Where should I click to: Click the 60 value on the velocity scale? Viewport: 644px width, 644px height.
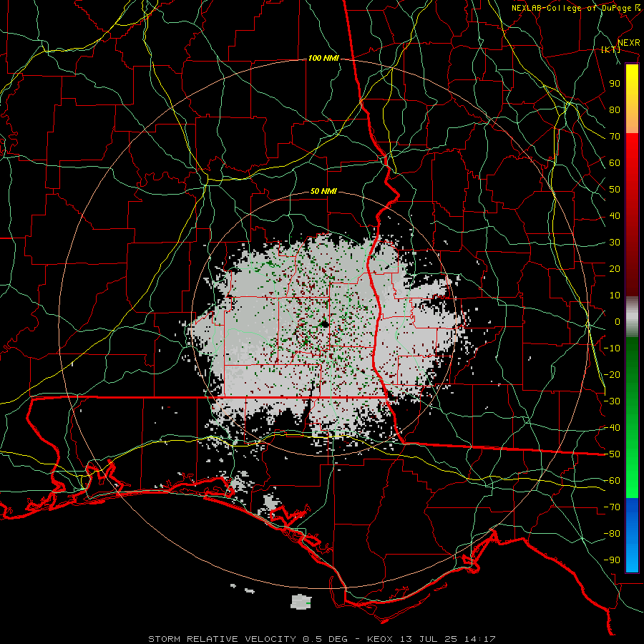[x=615, y=163]
